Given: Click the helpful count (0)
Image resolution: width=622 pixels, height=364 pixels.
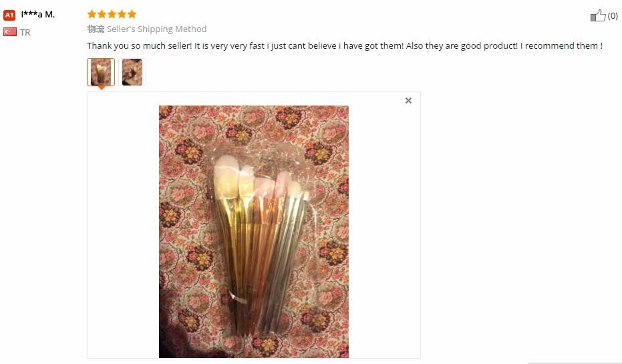Looking at the screenshot, I should [613, 16].
